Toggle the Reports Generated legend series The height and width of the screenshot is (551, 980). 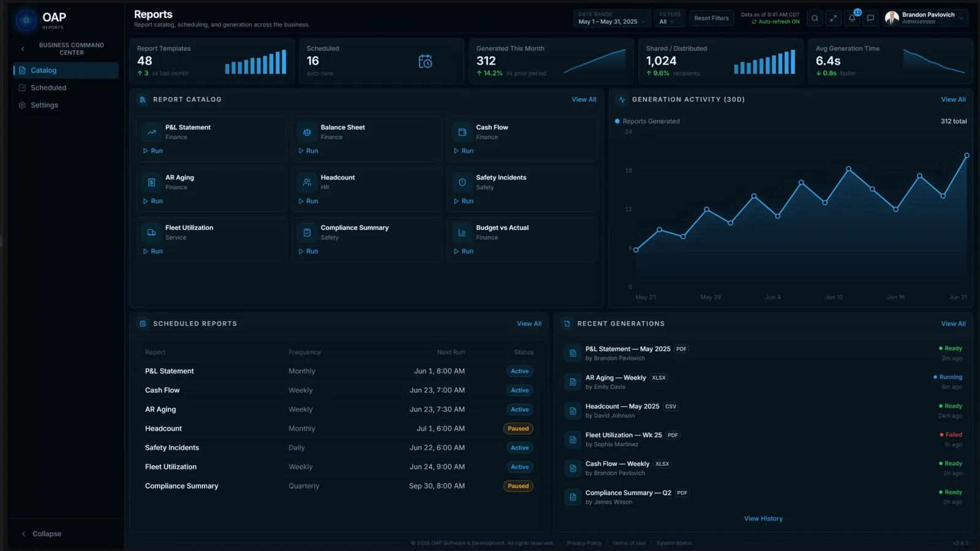point(647,121)
